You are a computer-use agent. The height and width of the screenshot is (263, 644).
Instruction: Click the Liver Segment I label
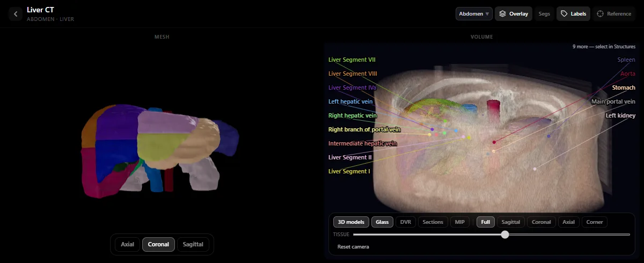pyautogui.click(x=349, y=171)
